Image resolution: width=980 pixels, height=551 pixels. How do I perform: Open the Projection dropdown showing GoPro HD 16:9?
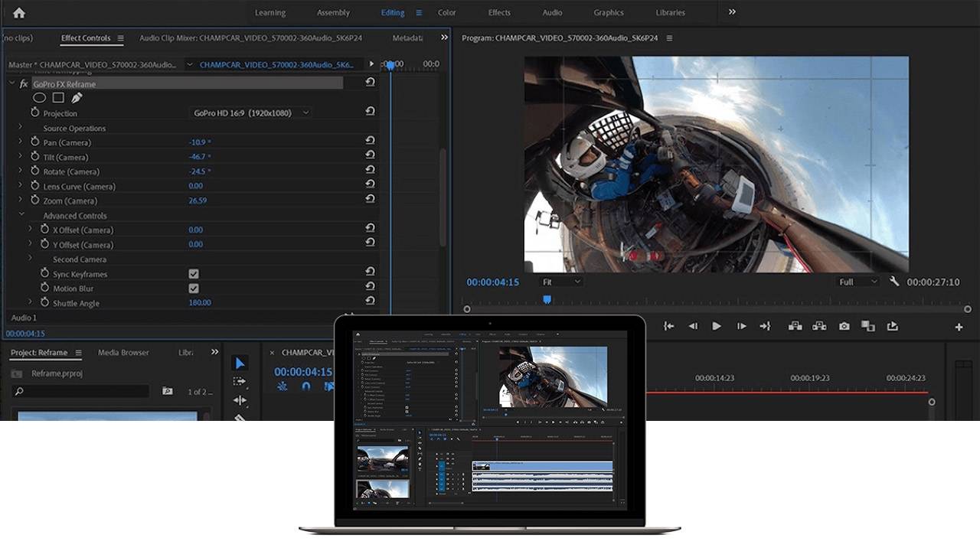(251, 113)
